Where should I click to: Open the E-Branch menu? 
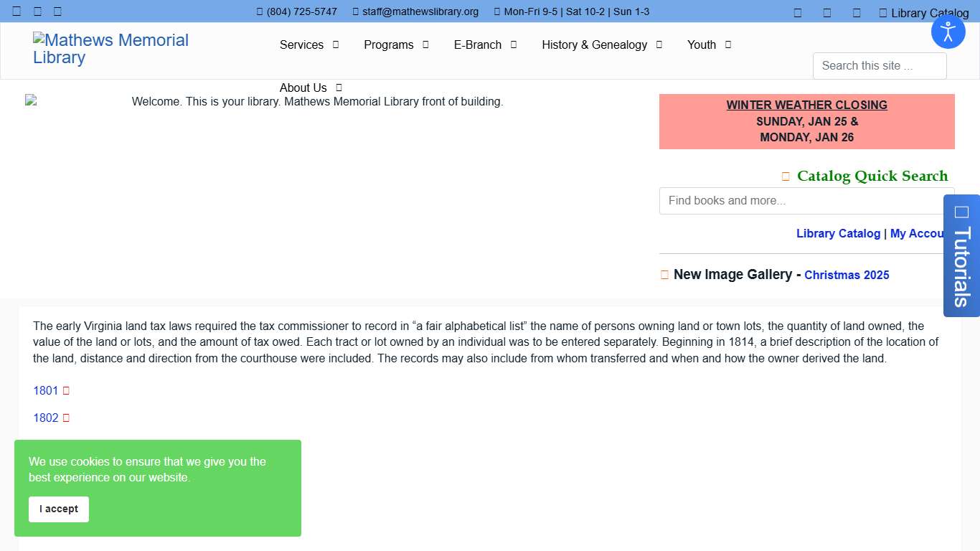485,44
